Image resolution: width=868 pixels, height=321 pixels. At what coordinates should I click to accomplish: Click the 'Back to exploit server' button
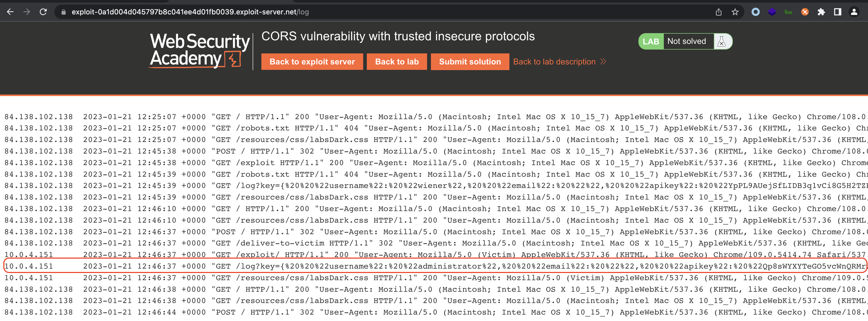pyautogui.click(x=312, y=62)
